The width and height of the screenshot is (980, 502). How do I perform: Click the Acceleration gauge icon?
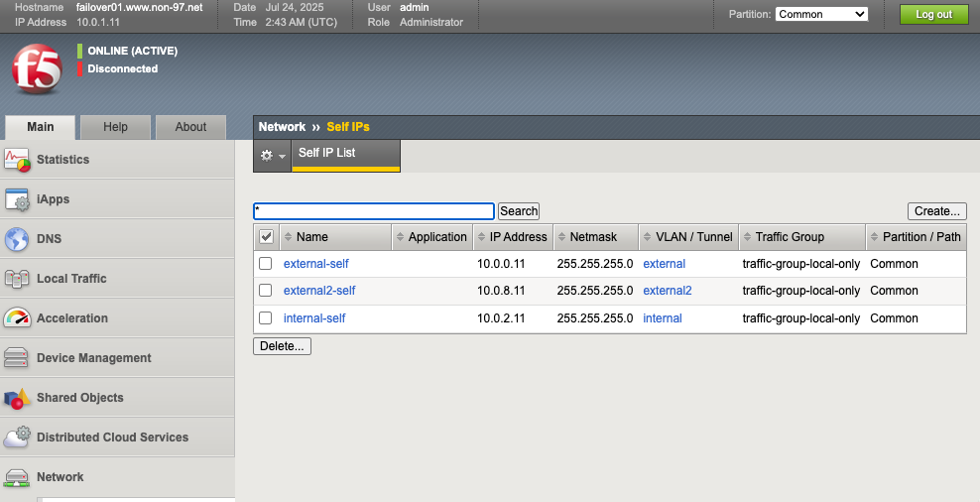(17, 318)
